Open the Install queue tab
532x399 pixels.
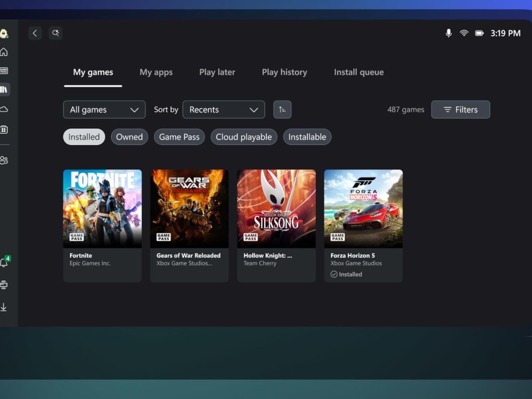(x=358, y=72)
